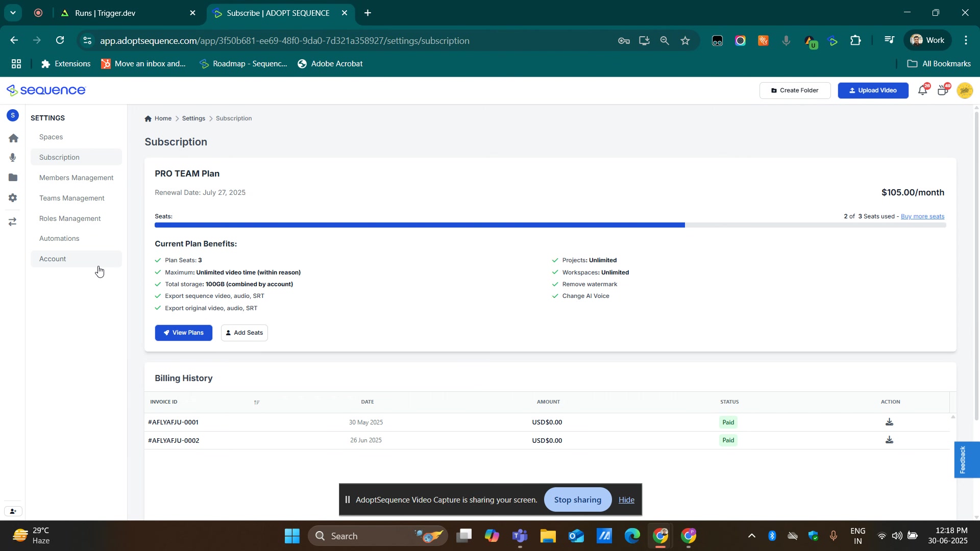Click the microphone icon in left sidebar
This screenshot has height=551, width=980.
[x=13, y=158]
